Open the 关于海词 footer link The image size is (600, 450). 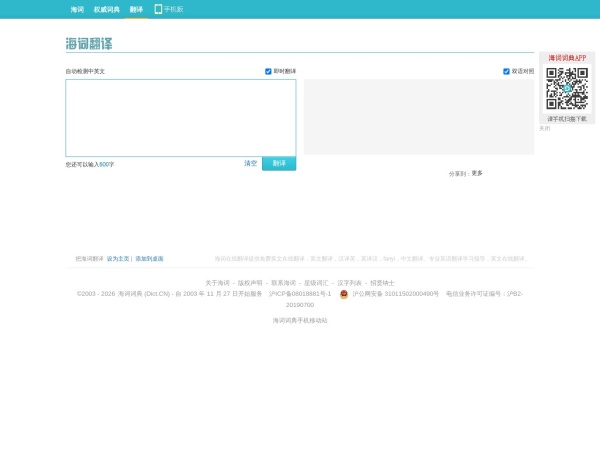(x=217, y=283)
